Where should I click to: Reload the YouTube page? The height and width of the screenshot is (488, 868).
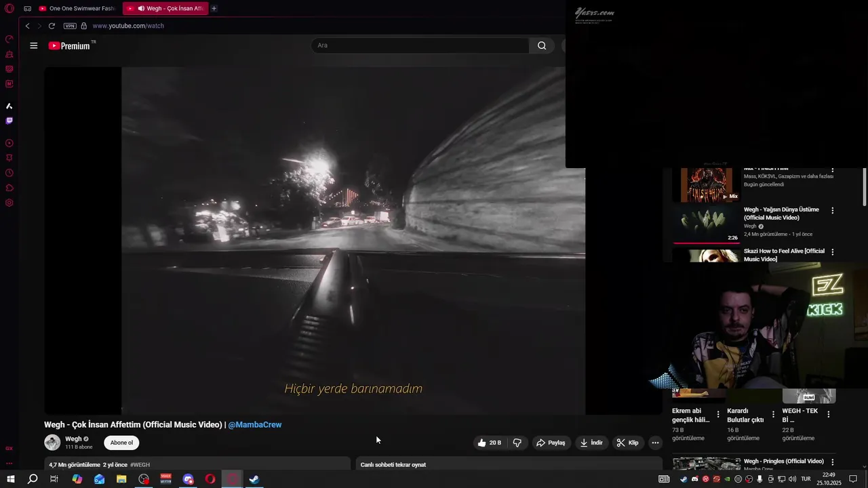(x=52, y=26)
